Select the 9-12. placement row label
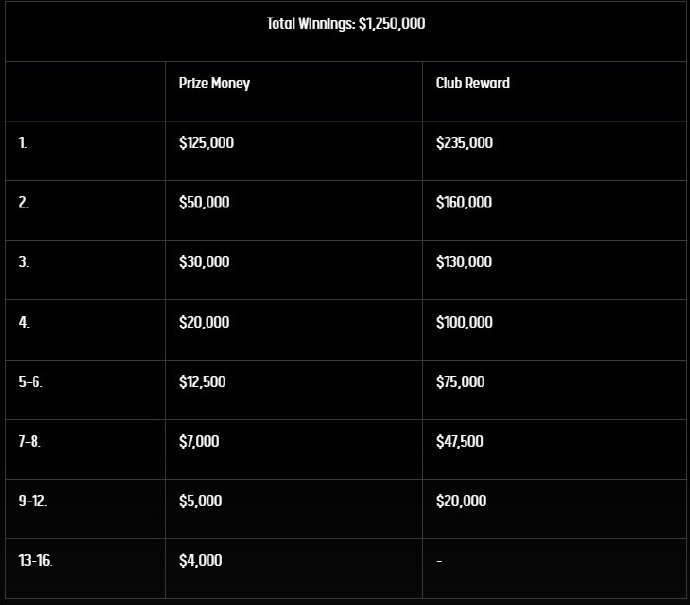Viewport: 690px width, 605px height. [x=32, y=501]
